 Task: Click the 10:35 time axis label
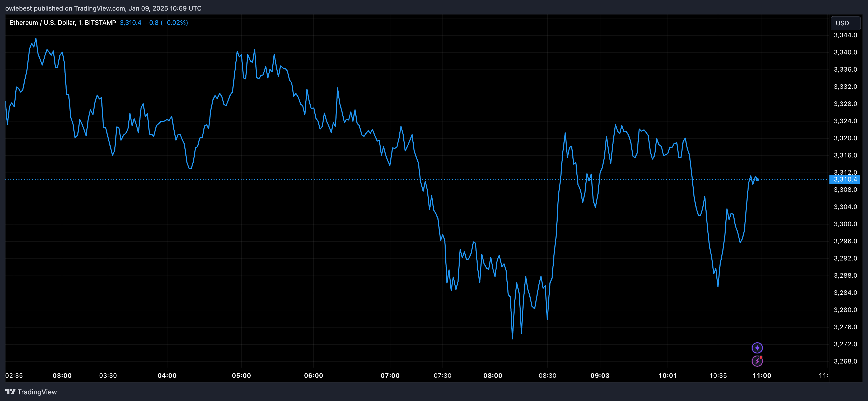coord(718,375)
